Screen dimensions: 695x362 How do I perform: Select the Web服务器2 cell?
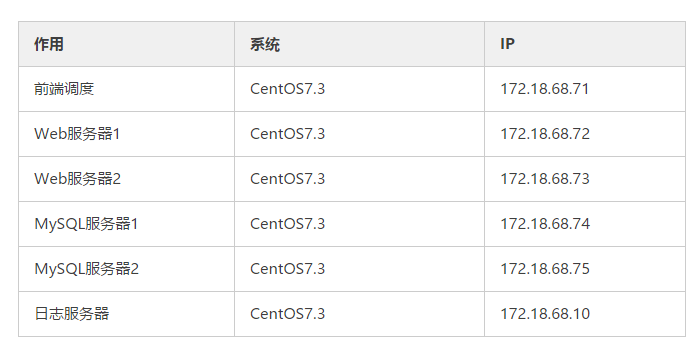[x=126, y=179]
